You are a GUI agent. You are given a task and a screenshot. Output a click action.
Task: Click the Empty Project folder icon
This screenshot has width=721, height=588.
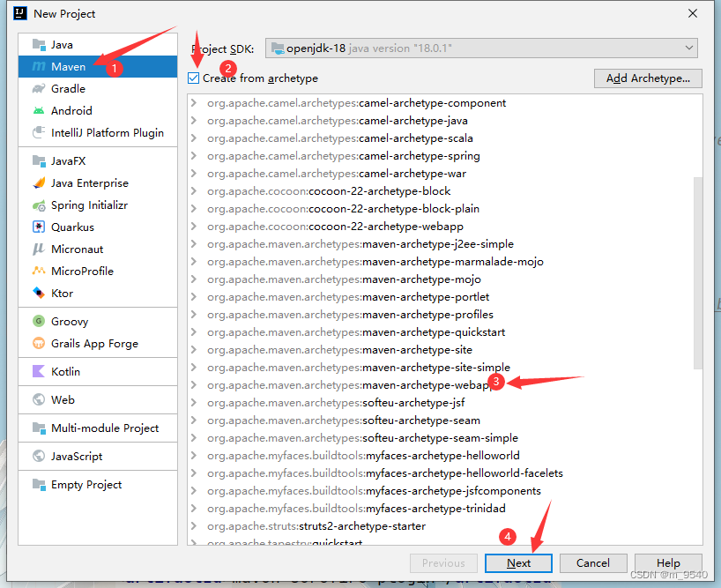click(39, 485)
